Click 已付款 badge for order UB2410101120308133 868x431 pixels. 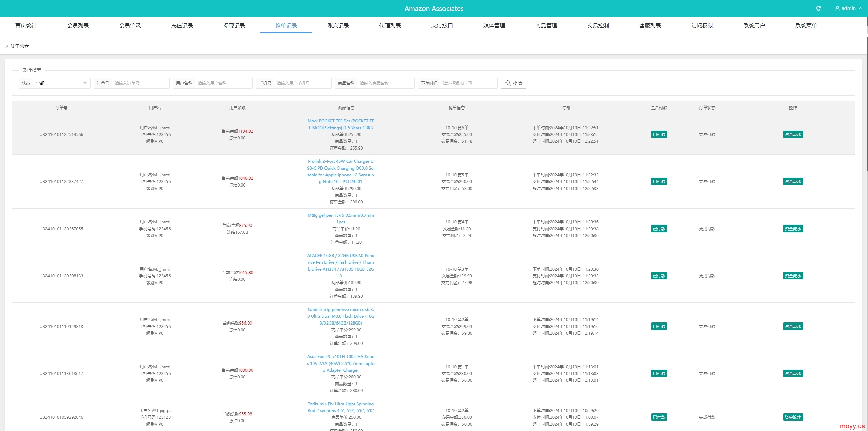coord(659,276)
